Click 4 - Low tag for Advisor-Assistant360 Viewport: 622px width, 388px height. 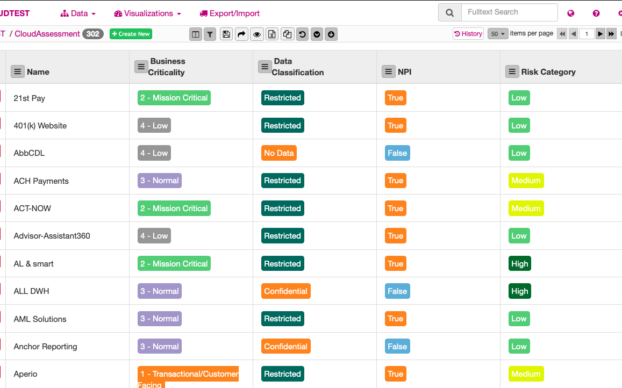pos(154,236)
